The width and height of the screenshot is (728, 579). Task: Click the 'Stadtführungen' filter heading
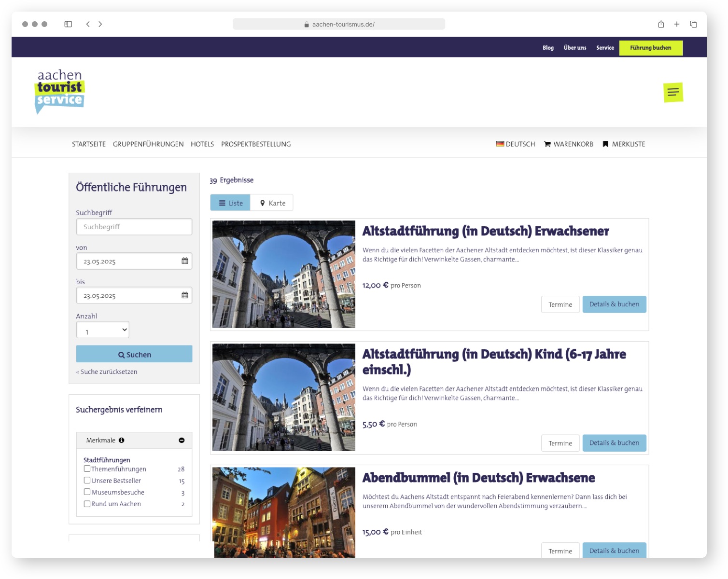click(107, 460)
